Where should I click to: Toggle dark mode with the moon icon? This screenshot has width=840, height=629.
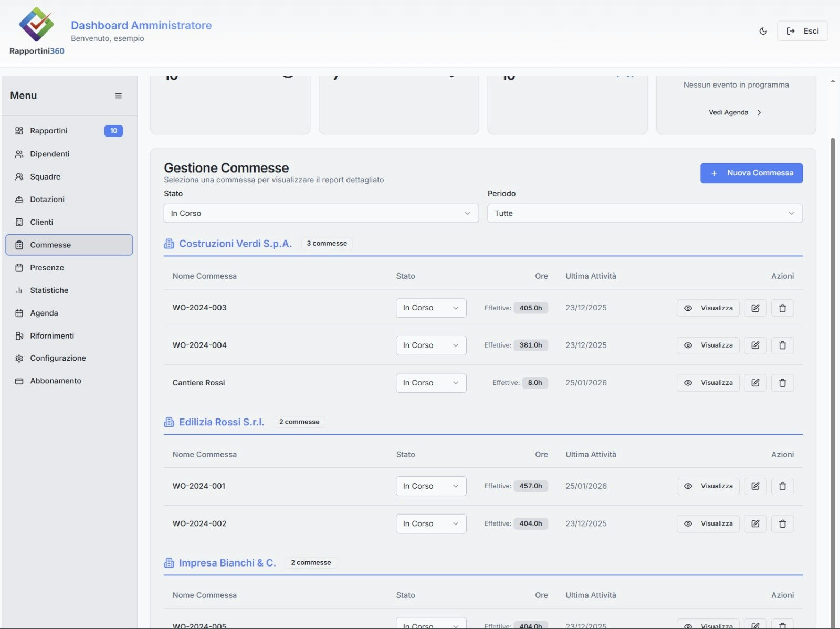[762, 31]
